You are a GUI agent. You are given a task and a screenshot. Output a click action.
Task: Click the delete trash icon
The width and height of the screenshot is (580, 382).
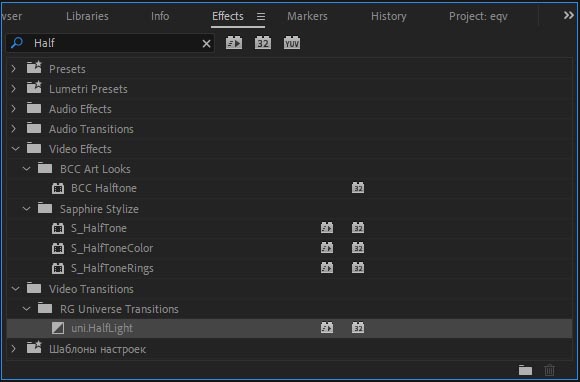550,370
